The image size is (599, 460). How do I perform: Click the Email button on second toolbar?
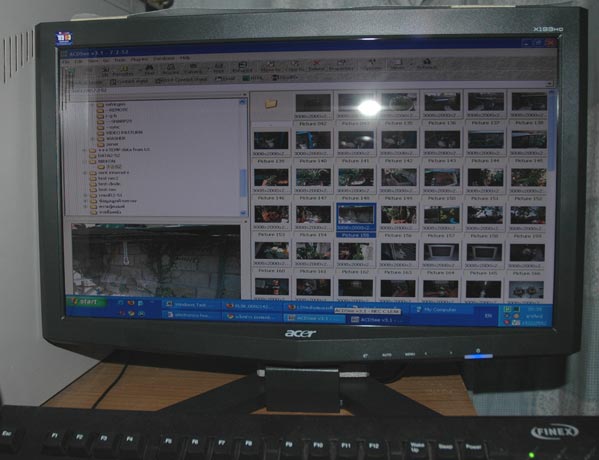(x=225, y=78)
